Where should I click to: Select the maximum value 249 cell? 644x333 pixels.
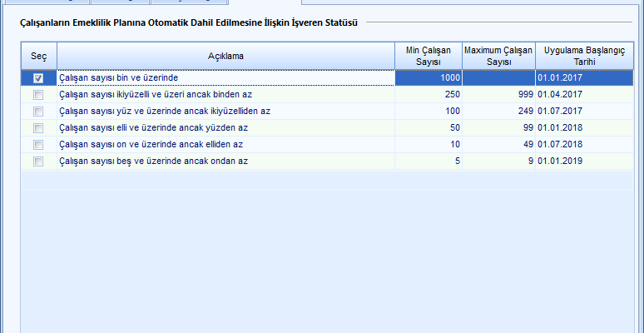click(x=498, y=112)
